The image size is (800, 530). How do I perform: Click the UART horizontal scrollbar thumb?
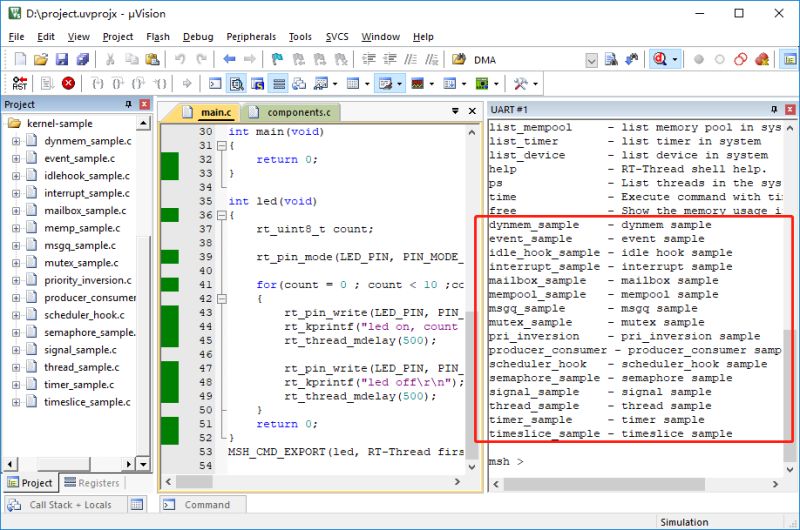pyautogui.click(x=604, y=484)
